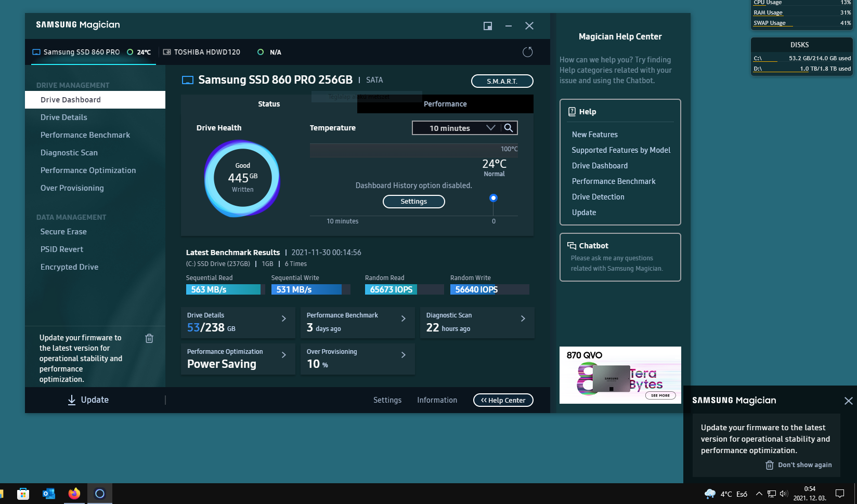The image size is (857, 504).
Task: Expand the Performance Optimization card arrow
Action: [x=284, y=355]
